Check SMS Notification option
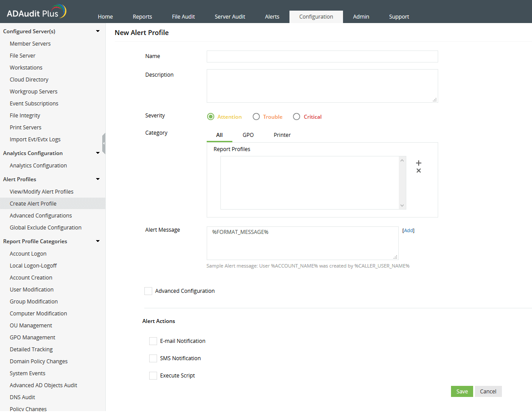The width and height of the screenshot is (532, 416). 153,358
